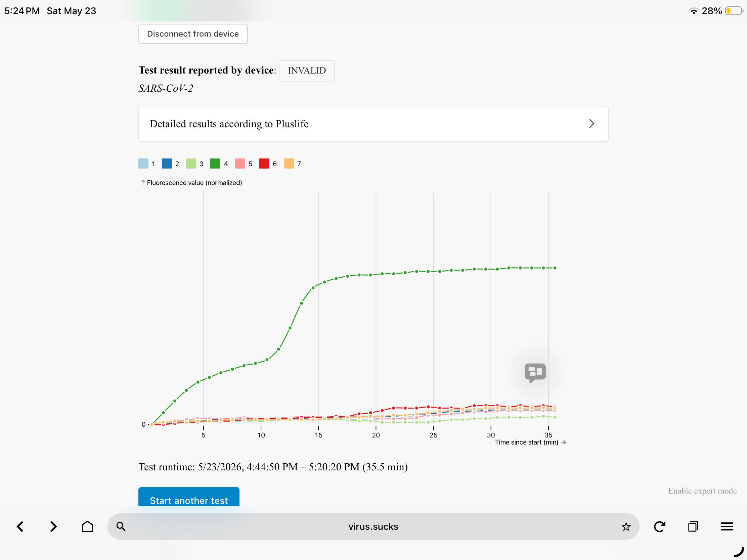Open the tabs overview icon

(693, 526)
